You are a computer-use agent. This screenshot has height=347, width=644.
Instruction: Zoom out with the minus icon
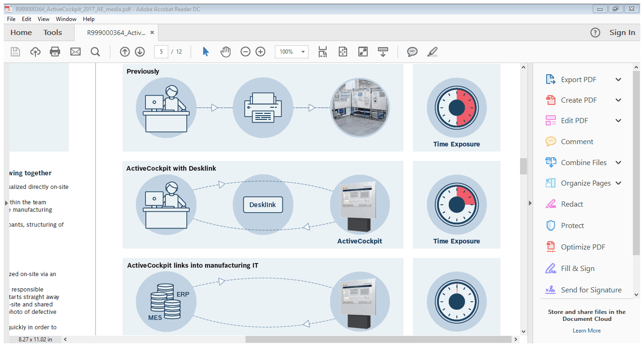tap(246, 52)
